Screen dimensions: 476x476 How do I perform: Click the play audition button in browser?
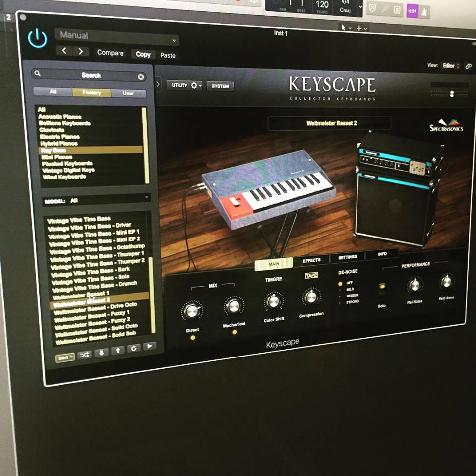(x=150, y=346)
